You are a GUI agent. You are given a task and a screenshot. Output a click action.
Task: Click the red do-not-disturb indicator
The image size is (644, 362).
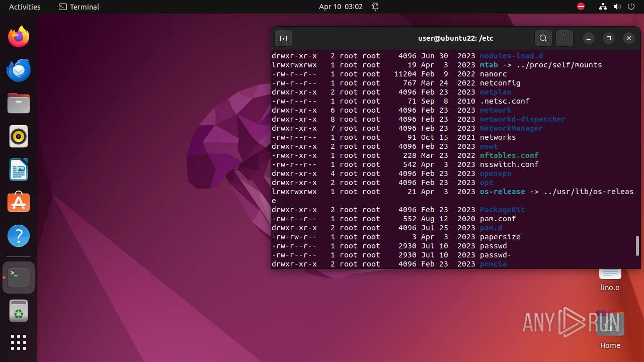[x=581, y=7]
